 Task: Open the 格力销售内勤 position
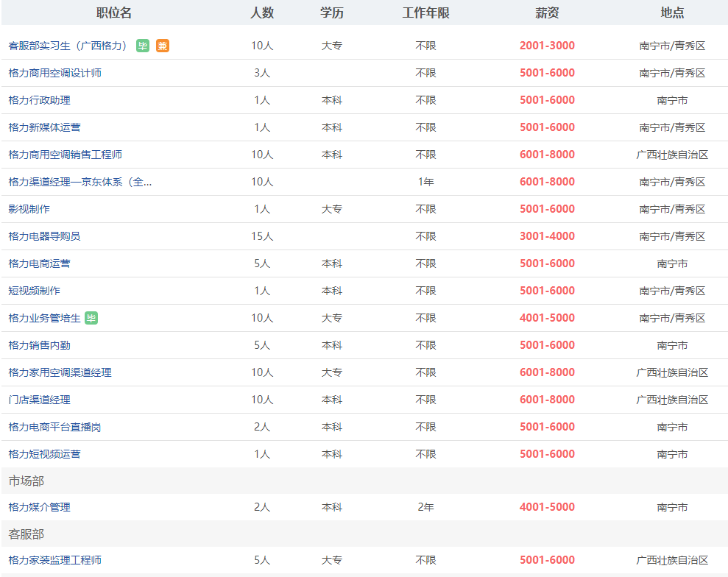pyautogui.click(x=40, y=345)
